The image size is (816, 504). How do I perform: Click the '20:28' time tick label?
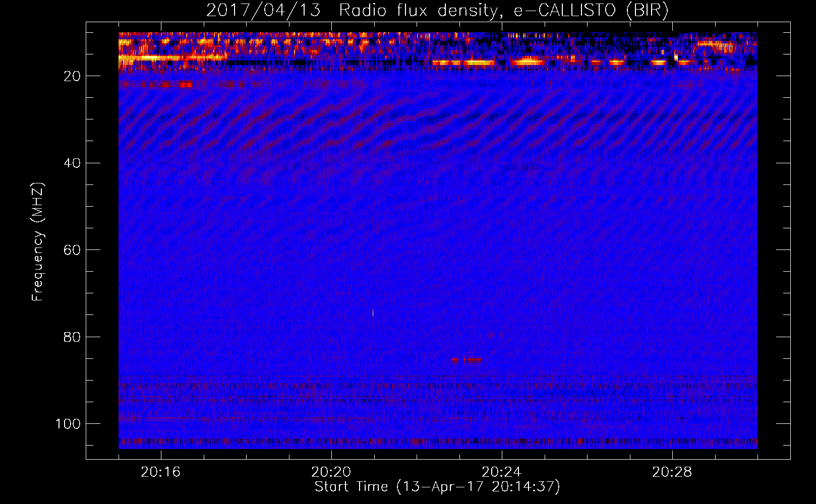point(672,472)
